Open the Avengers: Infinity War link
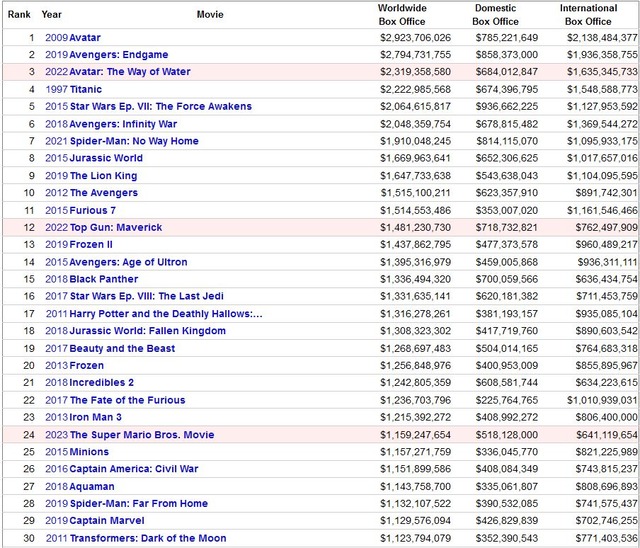Screen dimensions: 640x548 pos(123,124)
